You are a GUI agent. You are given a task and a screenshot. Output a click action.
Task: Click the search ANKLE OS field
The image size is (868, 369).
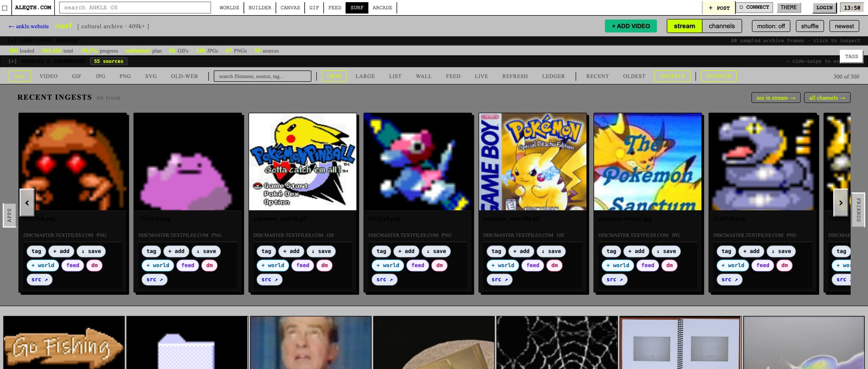pos(135,8)
